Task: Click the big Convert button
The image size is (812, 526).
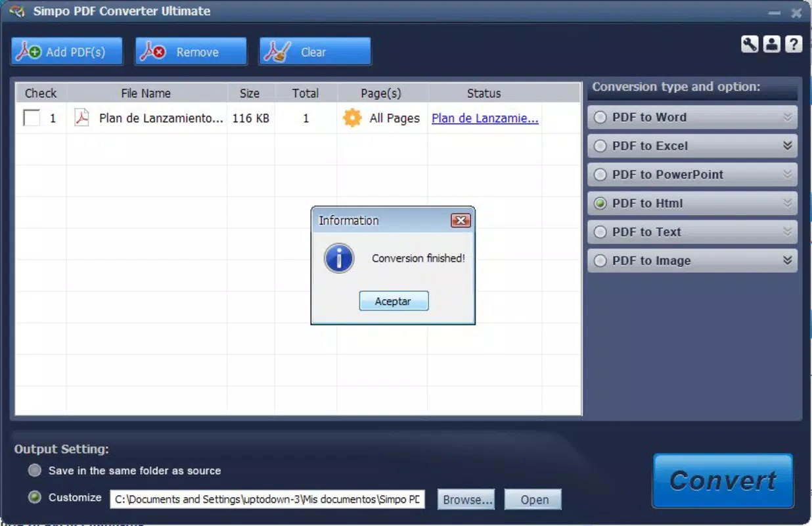Action: tap(723, 481)
